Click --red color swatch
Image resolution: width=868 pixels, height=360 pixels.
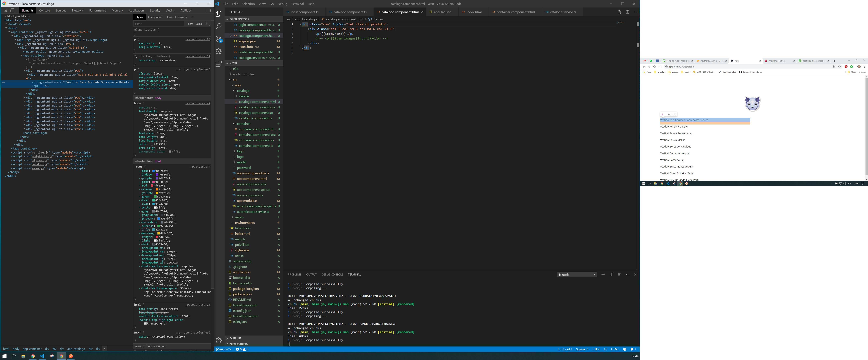point(152,185)
